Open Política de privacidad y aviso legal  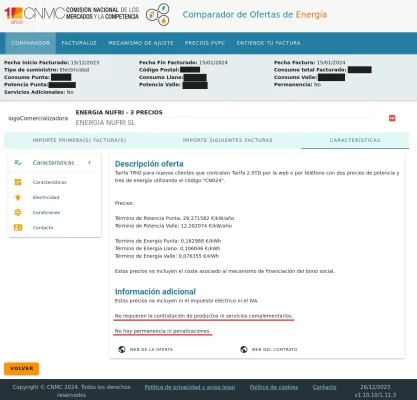point(190,387)
